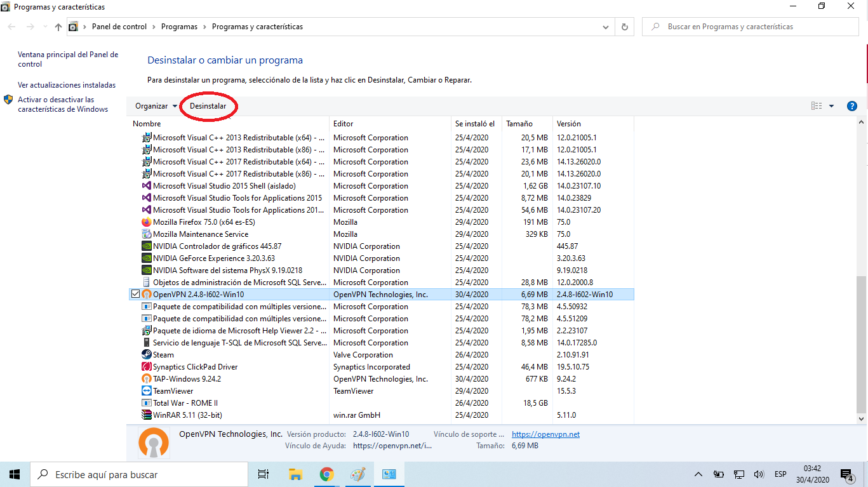The width and height of the screenshot is (868, 487).
Task: Click the NVIDIA PhysX software icon
Action: click(x=147, y=270)
